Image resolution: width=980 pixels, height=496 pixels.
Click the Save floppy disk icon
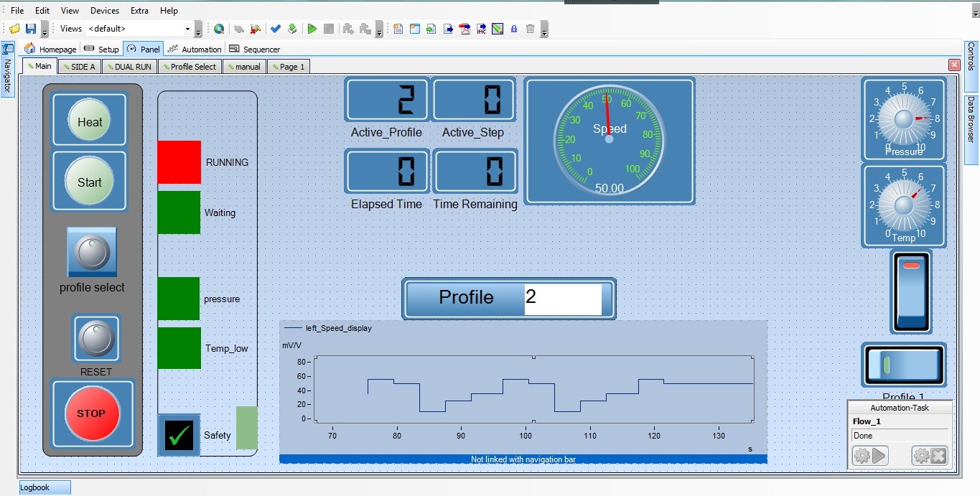31,29
